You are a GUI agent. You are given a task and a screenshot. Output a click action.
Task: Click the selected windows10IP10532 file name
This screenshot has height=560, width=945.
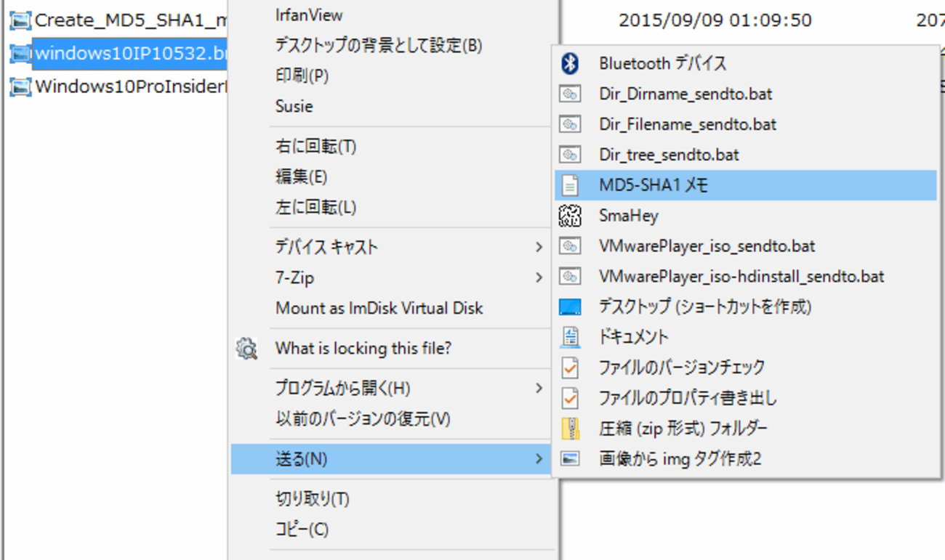pos(131,54)
